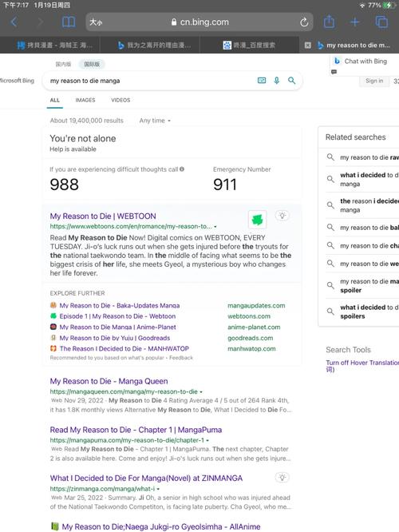
Task: Open the ALL results tab
Action: [x=54, y=101]
